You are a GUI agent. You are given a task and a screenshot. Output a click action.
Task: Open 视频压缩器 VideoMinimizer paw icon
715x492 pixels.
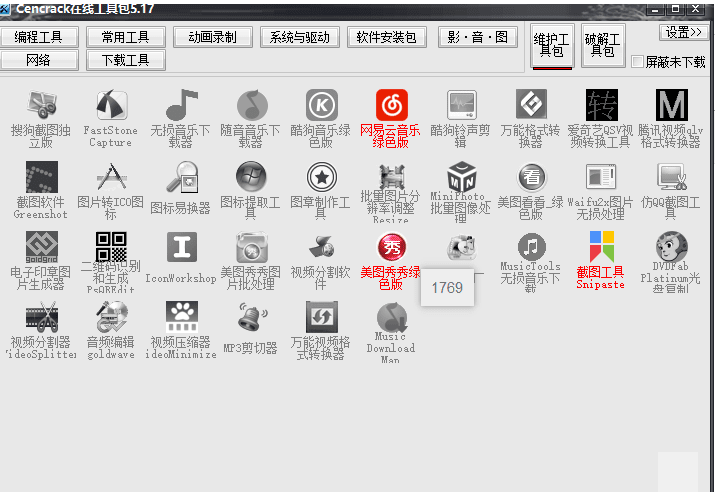(x=181, y=316)
